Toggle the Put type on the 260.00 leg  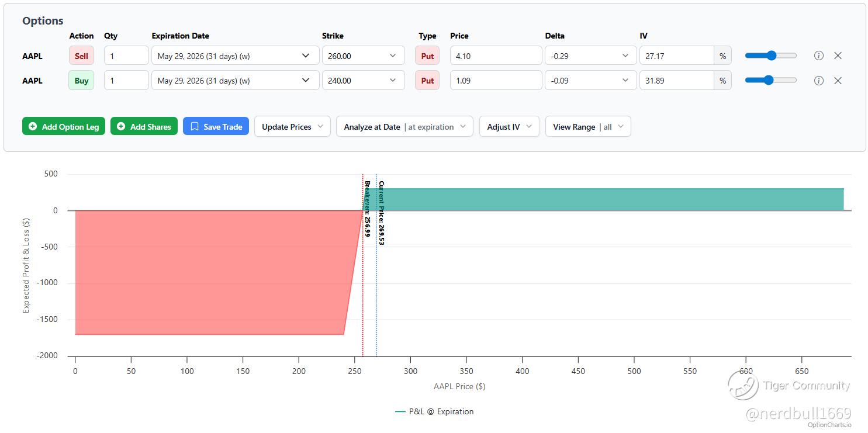pyautogui.click(x=427, y=56)
